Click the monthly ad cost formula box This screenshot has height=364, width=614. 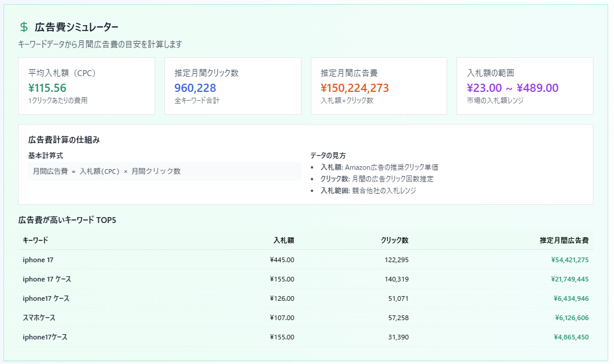tap(164, 171)
